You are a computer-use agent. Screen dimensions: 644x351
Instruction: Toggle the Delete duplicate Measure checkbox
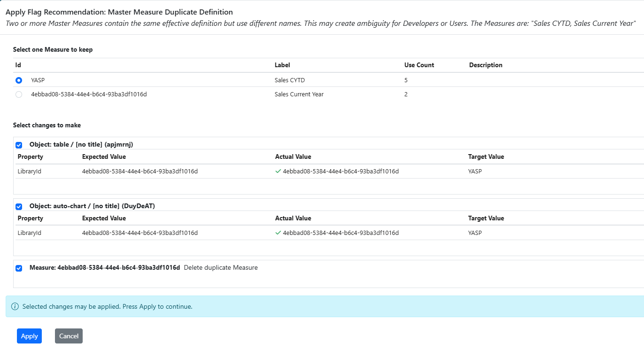point(19,268)
